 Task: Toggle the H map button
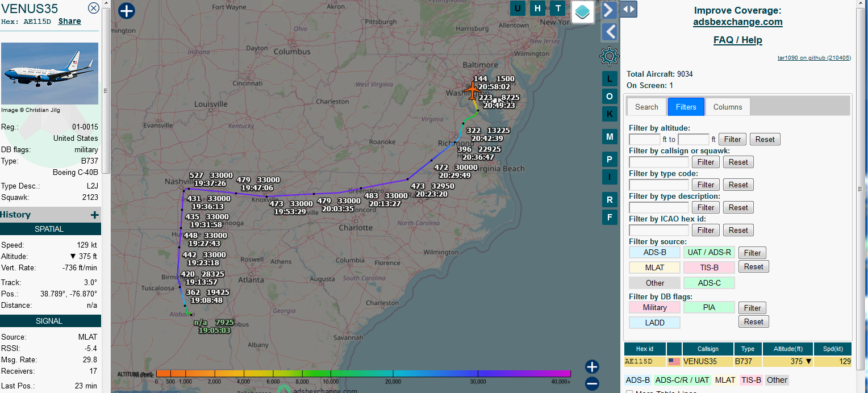click(538, 8)
